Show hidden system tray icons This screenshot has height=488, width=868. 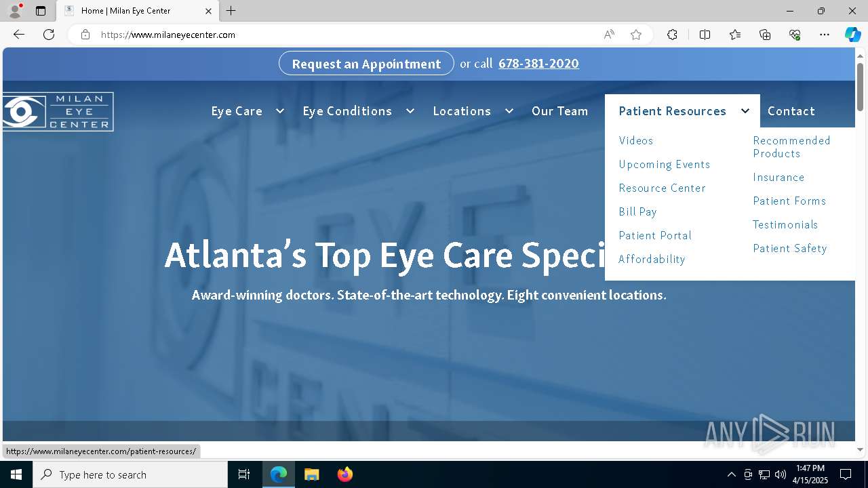tap(731, 474)
